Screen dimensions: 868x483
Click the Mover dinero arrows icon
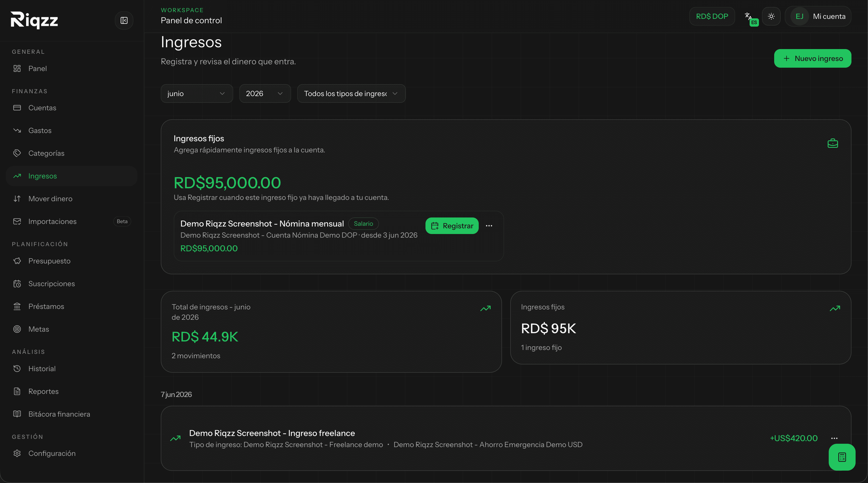17,199
